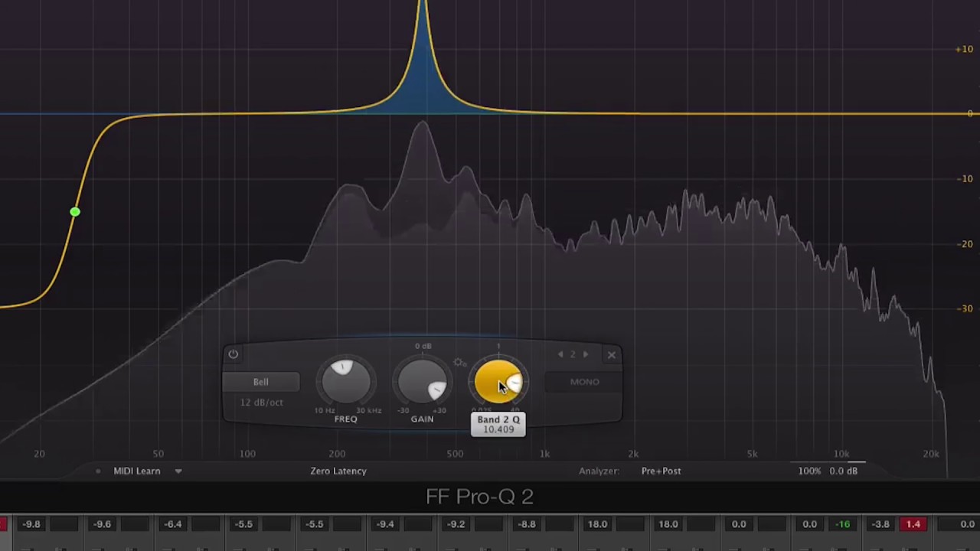
Task: Toggle the MIDI Learn indicator dot
Action: tap(98, 471)
